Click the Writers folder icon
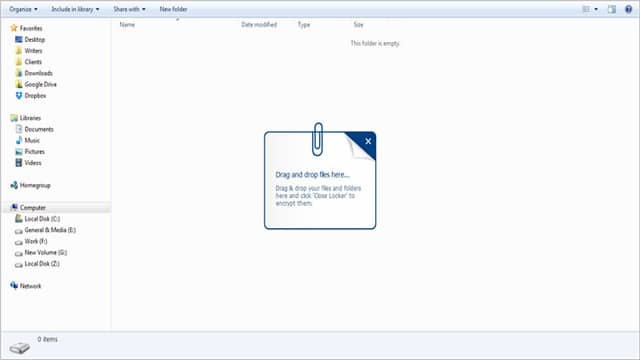The height and width of the screenshot is (360, 640). click(19, 51)
